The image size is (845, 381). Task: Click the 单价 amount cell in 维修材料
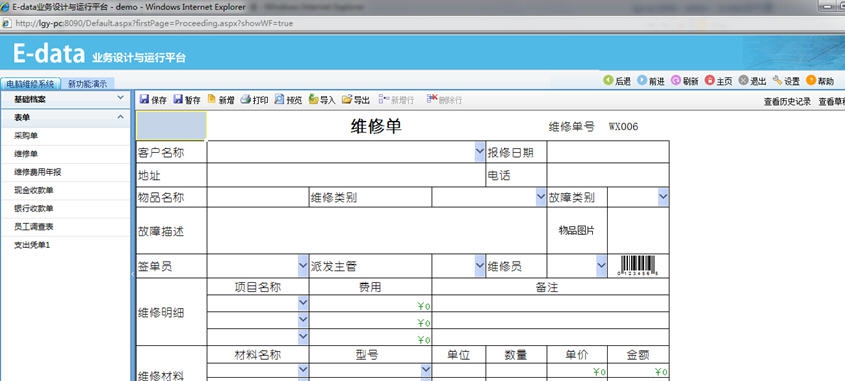(x=577, y=371)
